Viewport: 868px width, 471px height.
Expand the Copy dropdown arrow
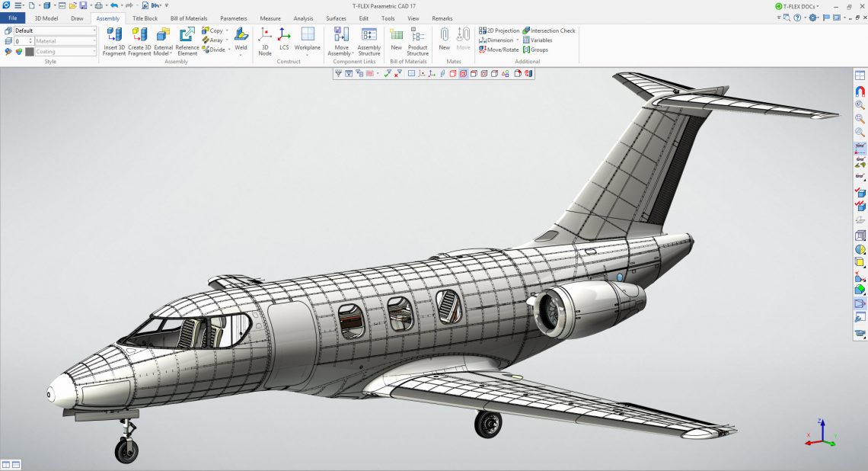click(x=226, y=30)
